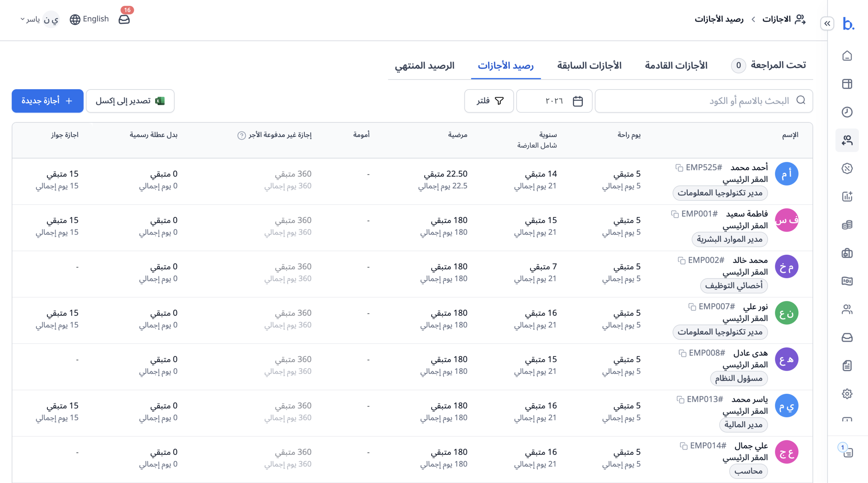868x483 pixels.
Task: Switch to the الرصيد المنتهي tab
Action: (x=425, y=65)
